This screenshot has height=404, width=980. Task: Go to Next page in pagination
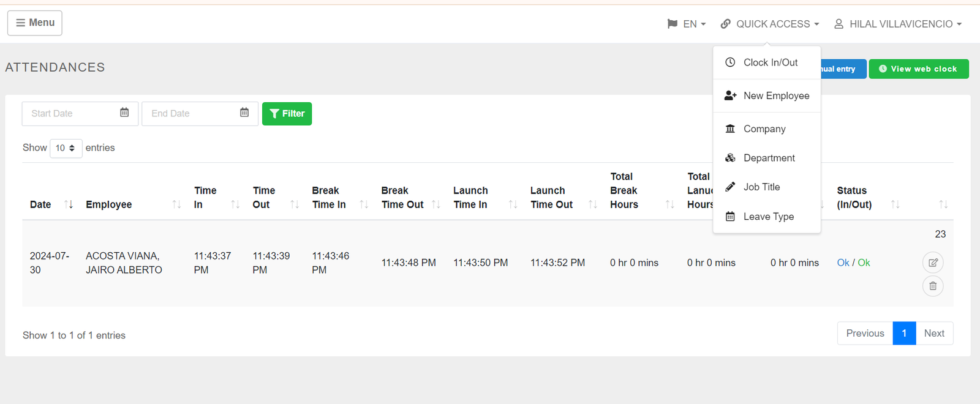click(x=934, y=333)
